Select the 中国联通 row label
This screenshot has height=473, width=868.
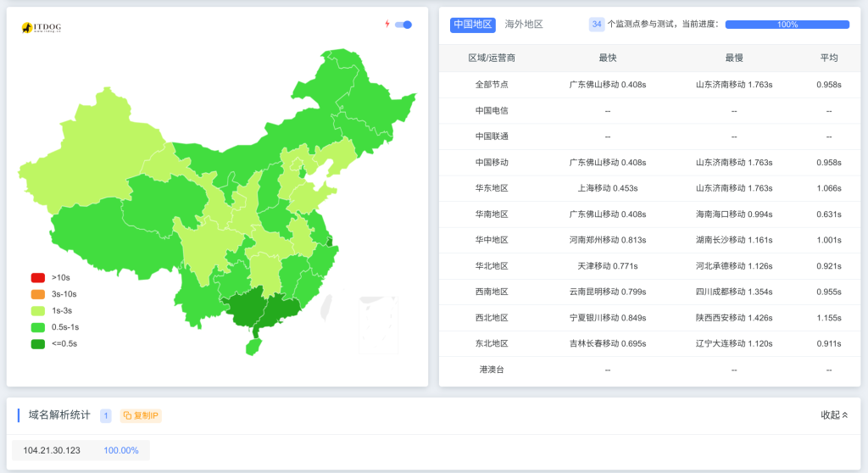492,136
